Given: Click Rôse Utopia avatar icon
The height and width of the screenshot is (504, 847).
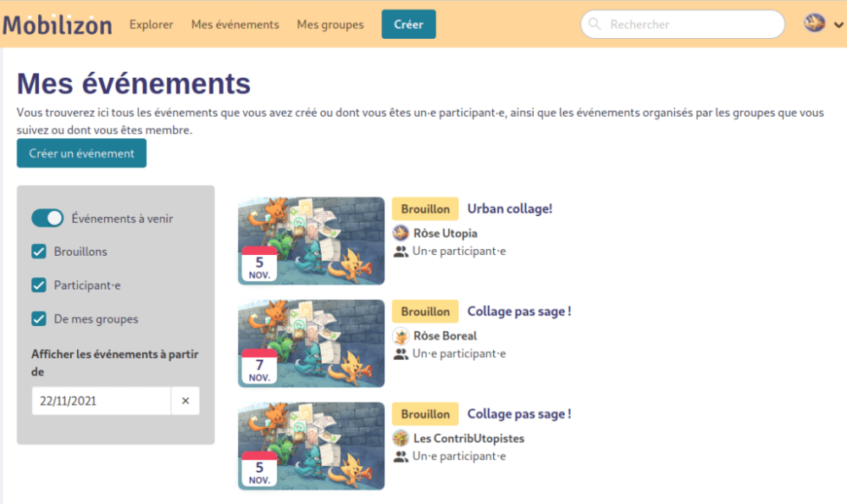Looking at the screenshot, I should point(401,233).
